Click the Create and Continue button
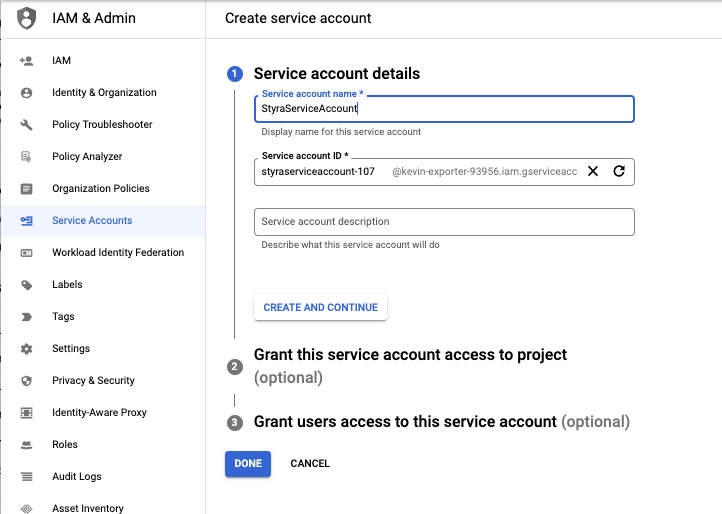This screenshot has height=514, width=722. (320, 308)
